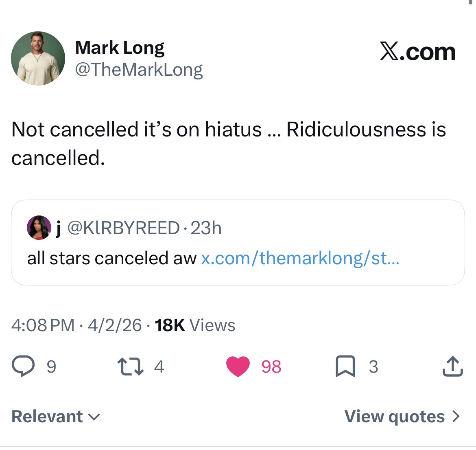Toggle the bookmark icon on the tweet
This screenshot has width=476, height=450.
(x=345, y=366)
